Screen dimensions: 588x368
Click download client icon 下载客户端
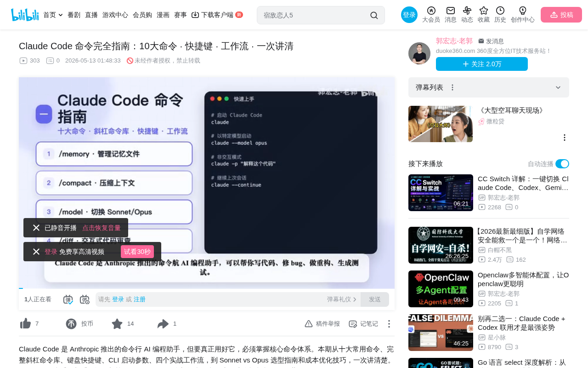[x=195, y=15]
